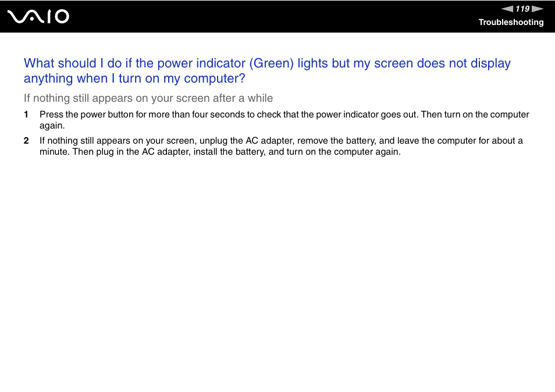The height and width of the screenshot is (392, 555).
Task: Click 'anything when I turn on my computer?' line
Action: [134, 79]
